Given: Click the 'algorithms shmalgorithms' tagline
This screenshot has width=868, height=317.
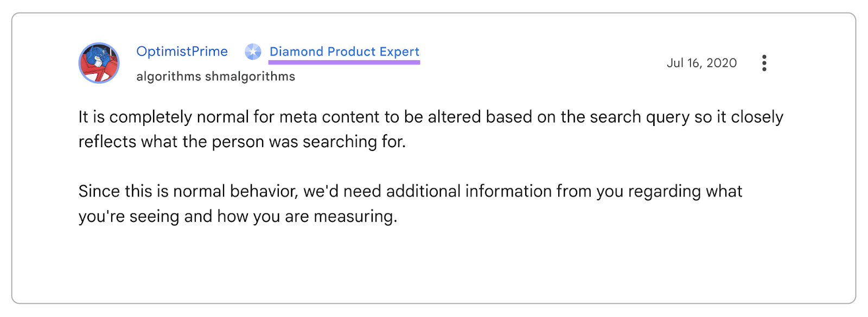Looking at the screenshot, I should tap(215, 76).
